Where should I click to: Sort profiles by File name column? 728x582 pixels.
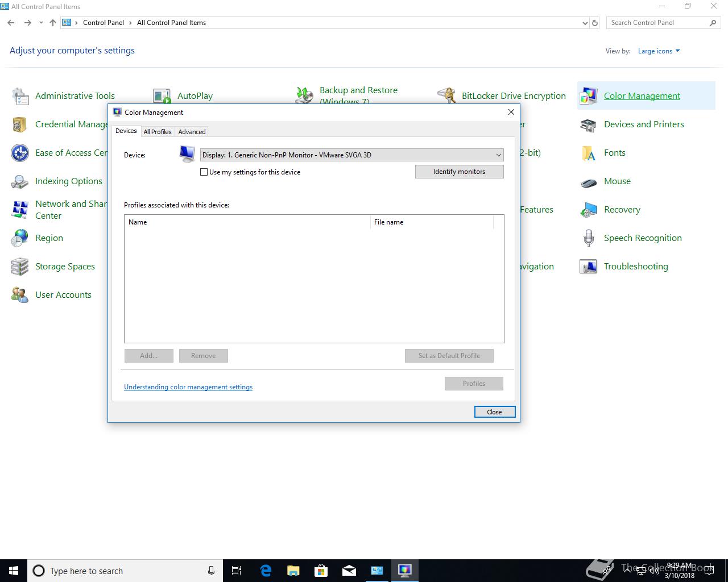tap(432, 222)
